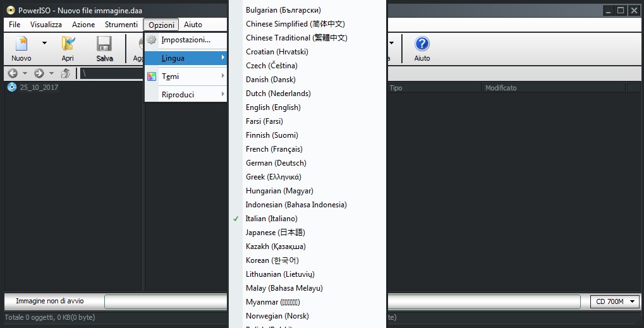Click the forward navigation arrow

[39, 73]
